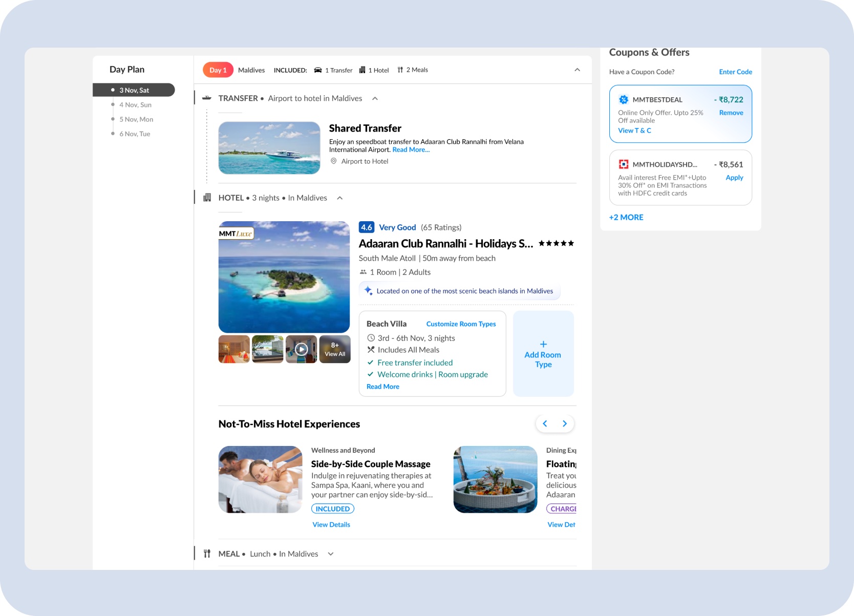Click Add Room Type button
Viewport: 854px width, 616px height.
[x=543, y=354]
